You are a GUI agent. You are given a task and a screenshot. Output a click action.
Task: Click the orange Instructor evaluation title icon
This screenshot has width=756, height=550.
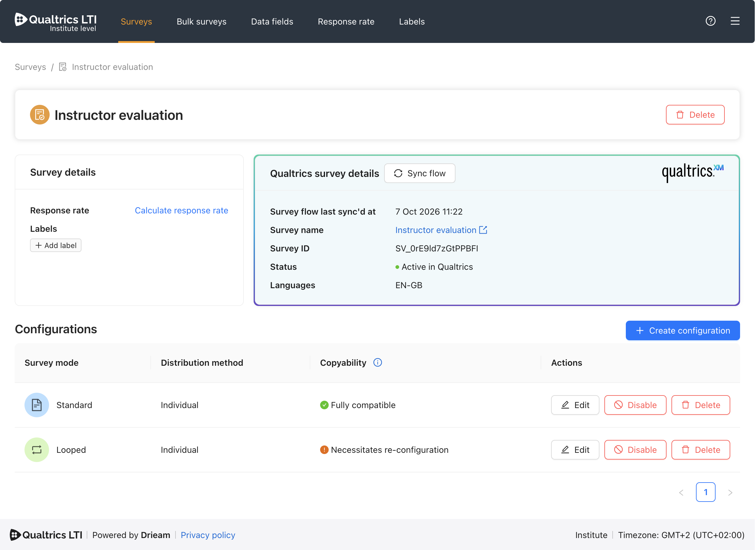pyautogui.click(x=40, y=115)
